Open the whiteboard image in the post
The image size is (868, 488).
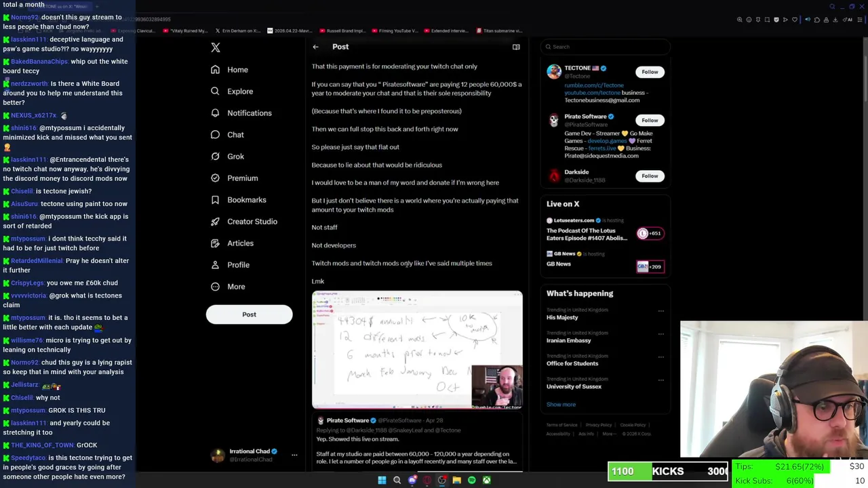pos(417,350)
